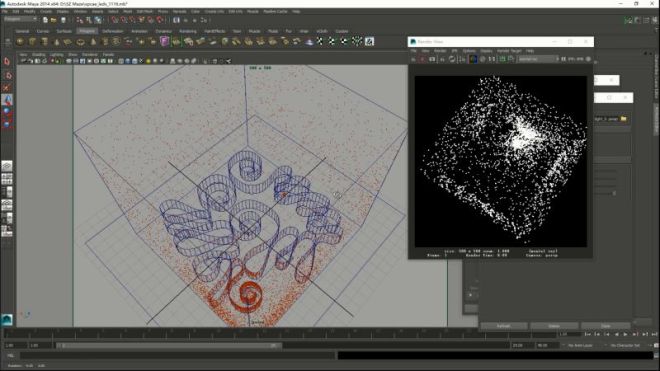Open the Polygons menu set dropdown
This screenshot has height=371, width=660.
[20, 19]
